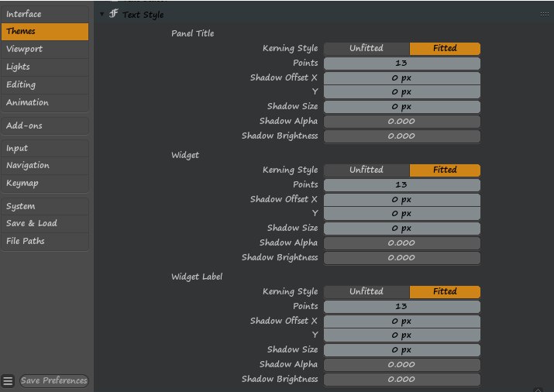Adjust Widget Shadow Brightness slider
554x392 pixels.
pyautogui.click(x=402, y=258)
